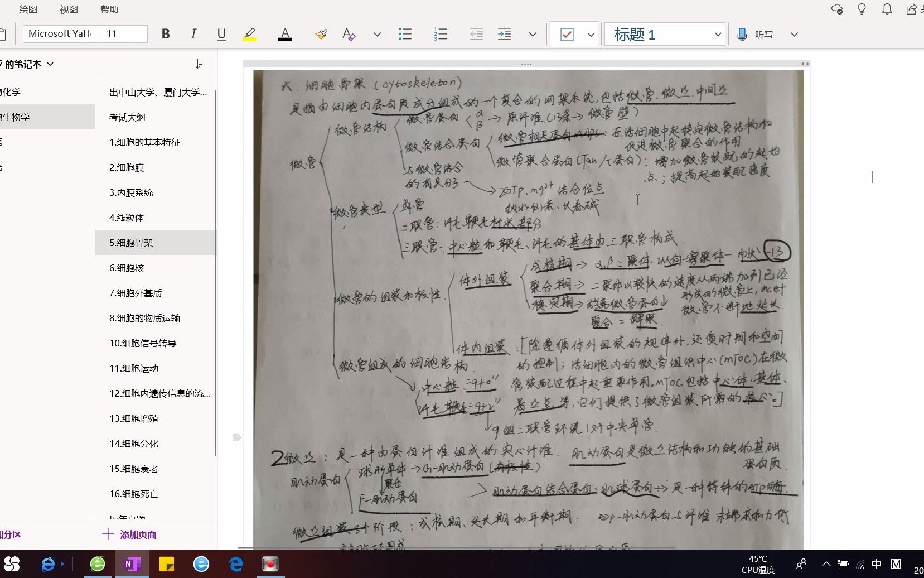The height and width of the screenshot is (578, 924).
Task: Open the network Wi-Fi tray icon
Action: tap(860, 564)
